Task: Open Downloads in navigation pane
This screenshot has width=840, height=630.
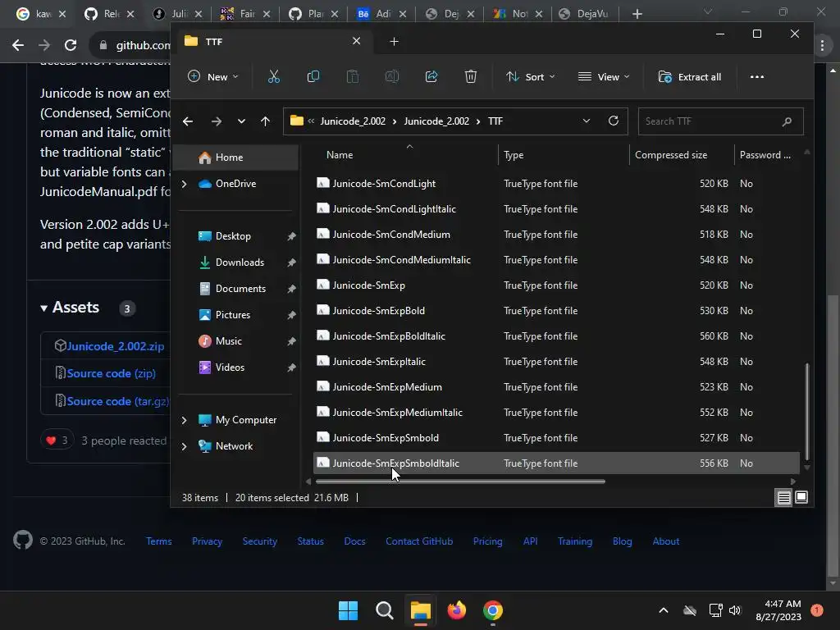Action: [x=240, y=262]
